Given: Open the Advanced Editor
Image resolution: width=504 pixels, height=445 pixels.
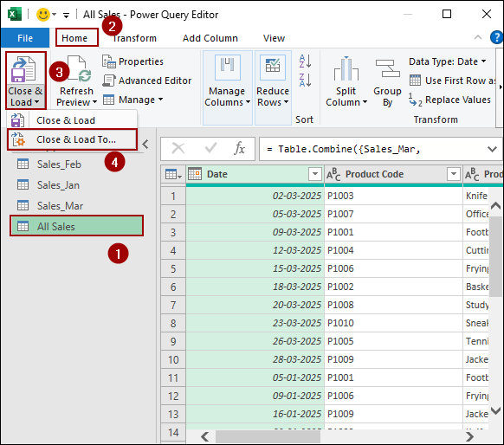Looking at the screenshot, I should click(147, 81).
